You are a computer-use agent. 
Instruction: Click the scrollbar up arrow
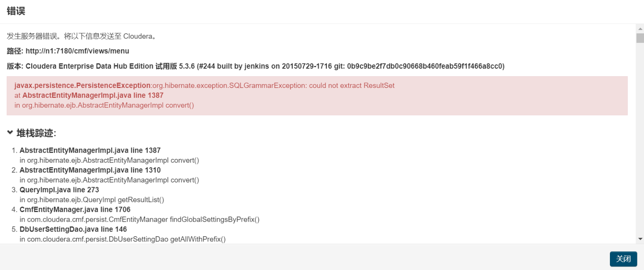coord(640,29)
